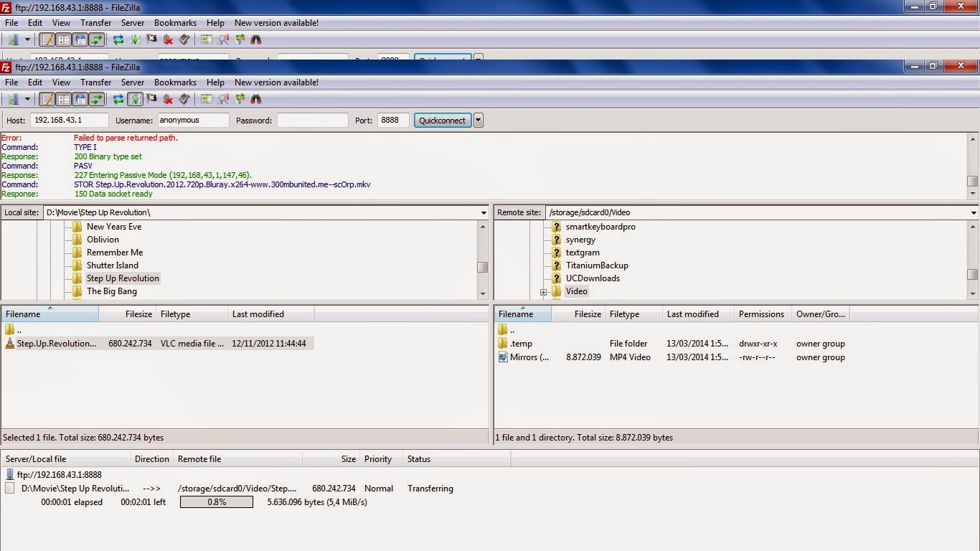980x551 pixels.
Task: Open Site Manager dropdown arrow in front window
Action: 27,99
